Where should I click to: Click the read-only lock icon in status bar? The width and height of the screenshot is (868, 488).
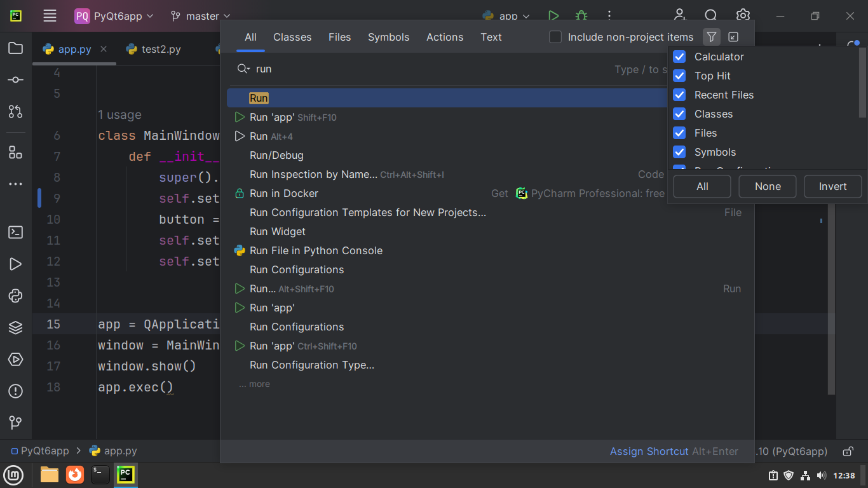[848, 451]
